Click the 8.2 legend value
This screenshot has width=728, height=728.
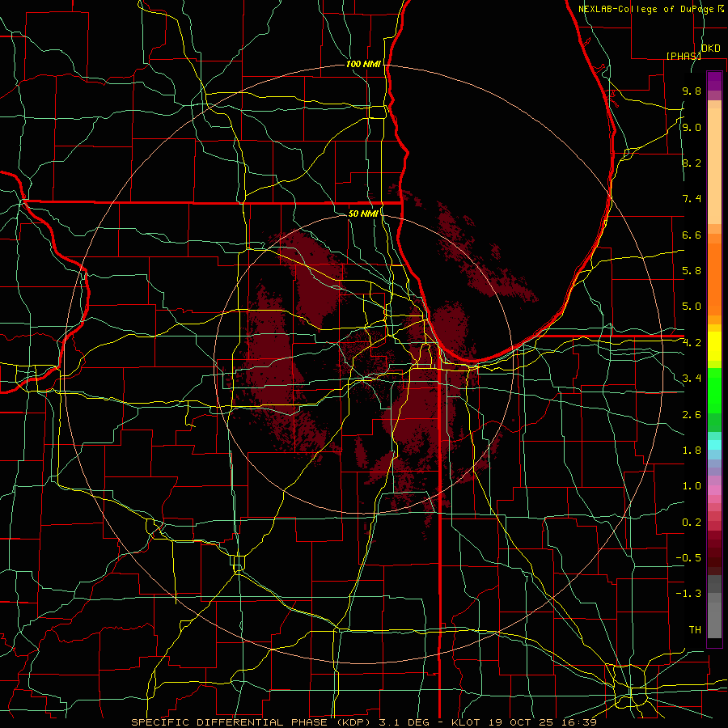(692, 163)
